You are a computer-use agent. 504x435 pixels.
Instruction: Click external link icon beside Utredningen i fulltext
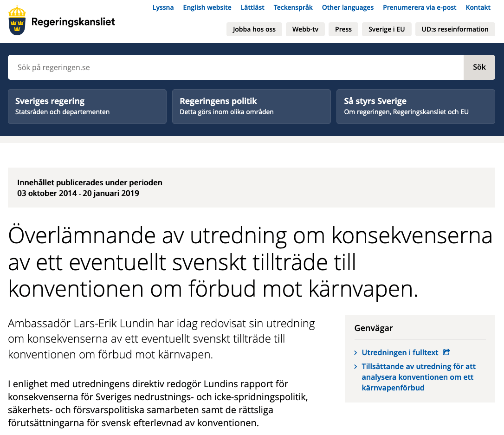(446, 352)
